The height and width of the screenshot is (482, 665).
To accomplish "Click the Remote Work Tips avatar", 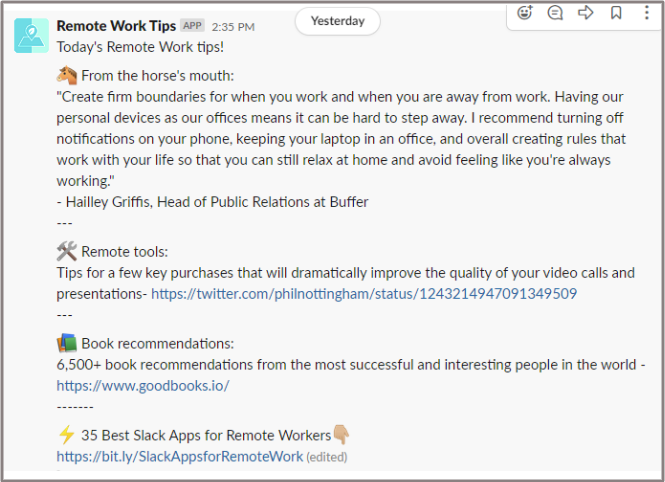I will [x=32, y=35].
